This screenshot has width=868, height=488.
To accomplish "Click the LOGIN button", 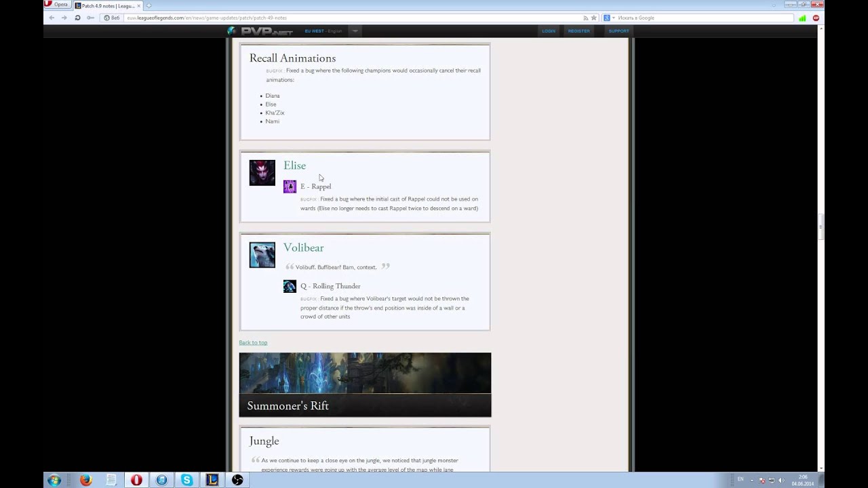I will click(x=549, y=31).
